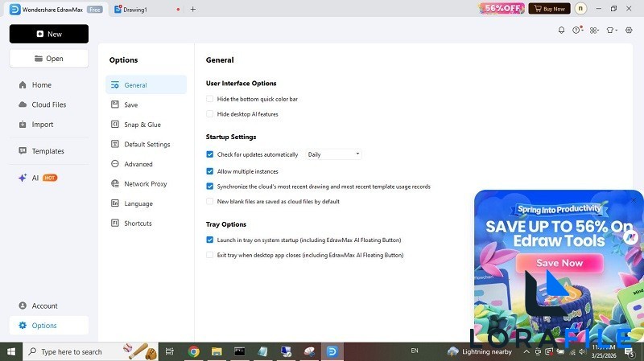Click the Home house icon
This screenshot has height=361, width=644.
[x=23, y=85]
